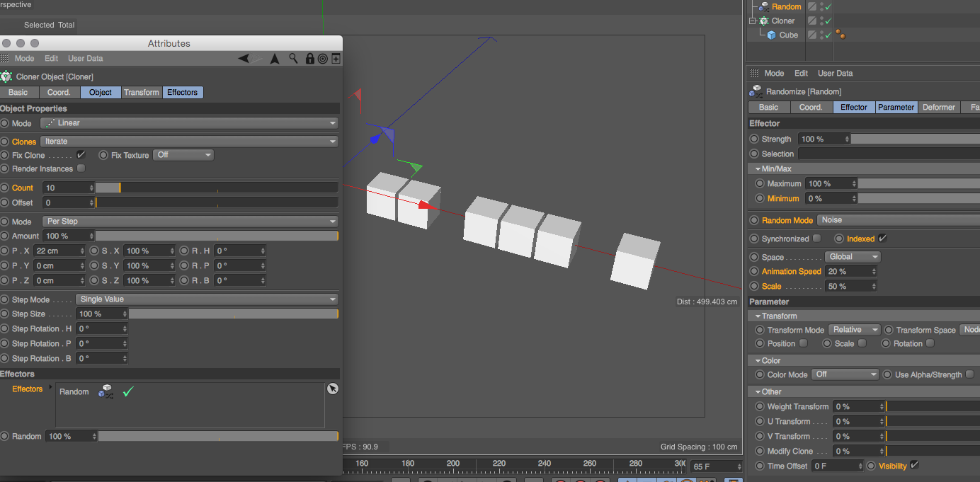This screenshot has width=980, height=482.
Task: Click the back arrow in Attributes panel
Action: coord(244,59)
